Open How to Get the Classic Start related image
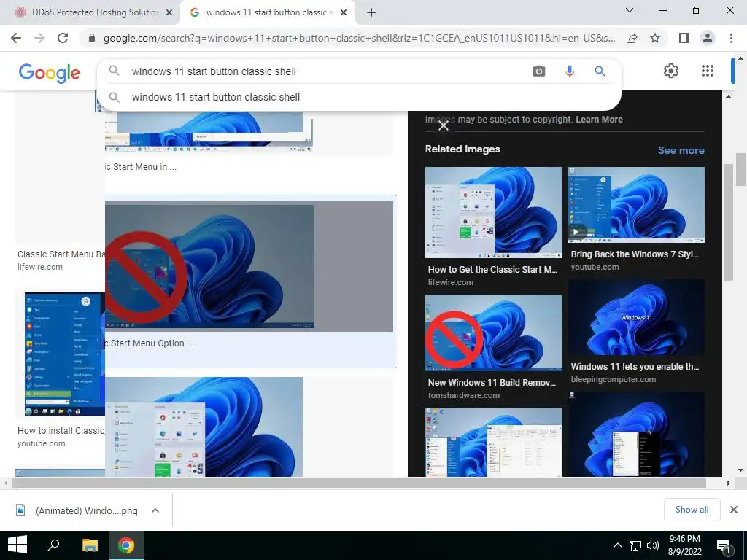The width and height of the screenshot is (747, 560). coord(494,212)
